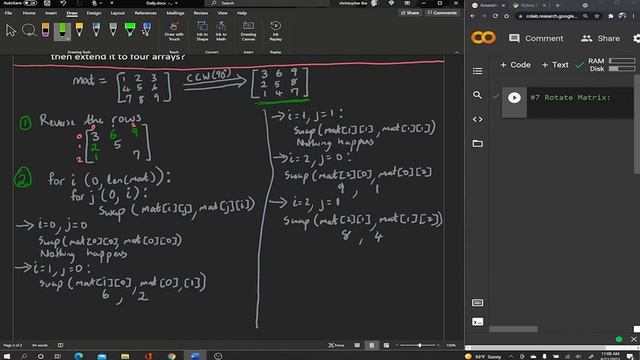Switch to the Home tab
This screenshot has width=640, height=360.
pos(29,13)
